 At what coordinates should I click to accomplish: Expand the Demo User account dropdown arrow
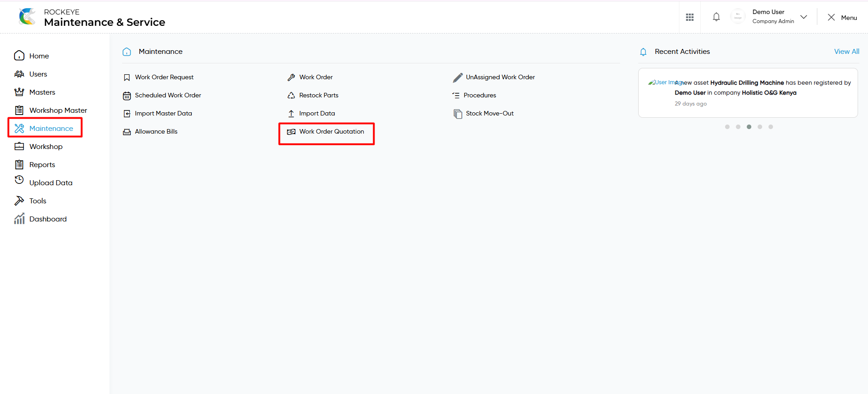804,17
